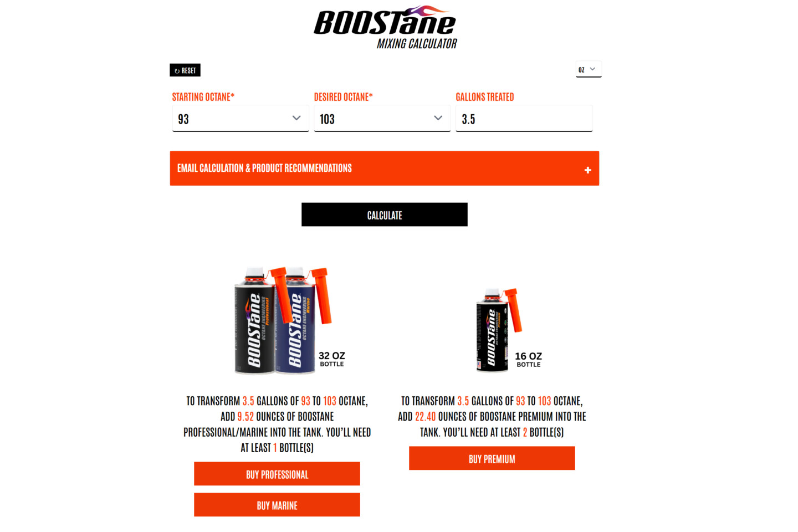Viewport: 798px width, 532px height.
Task: Click the Buy Professional button
Action: (277, 474)
